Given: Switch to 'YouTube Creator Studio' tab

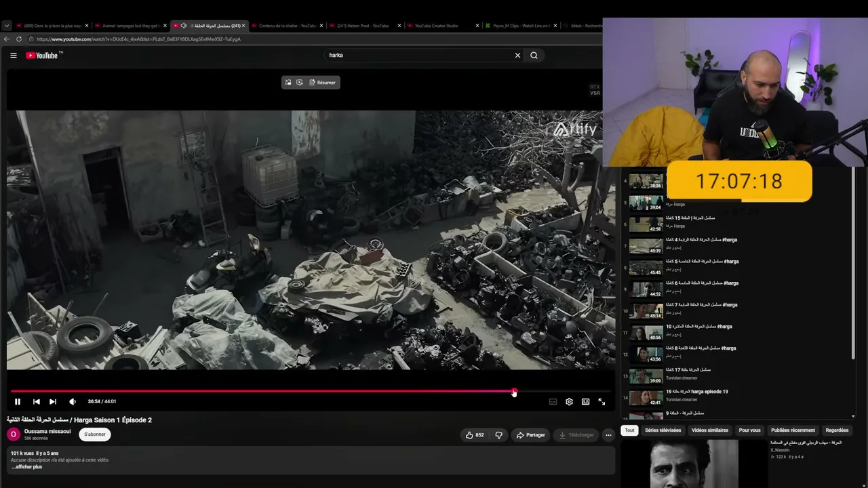Looking at the screenshot, I should [443, 26].
